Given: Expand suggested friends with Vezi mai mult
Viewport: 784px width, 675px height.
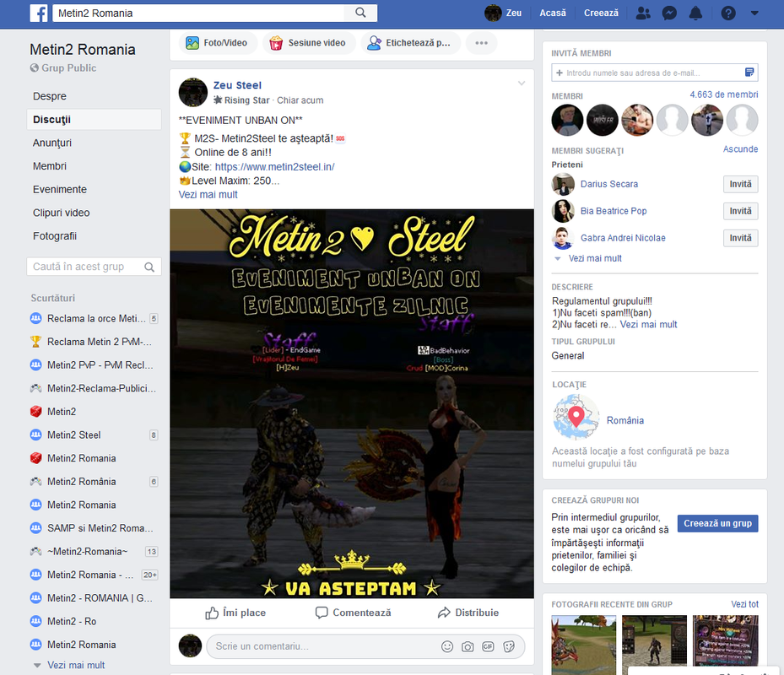Looking at the screenshot, I should coord(594,258).
